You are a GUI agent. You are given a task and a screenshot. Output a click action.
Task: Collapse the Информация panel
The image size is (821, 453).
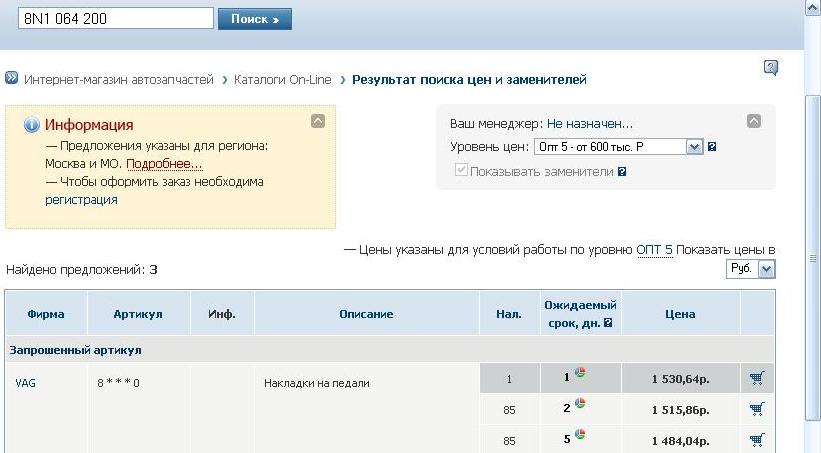[317, 121]
